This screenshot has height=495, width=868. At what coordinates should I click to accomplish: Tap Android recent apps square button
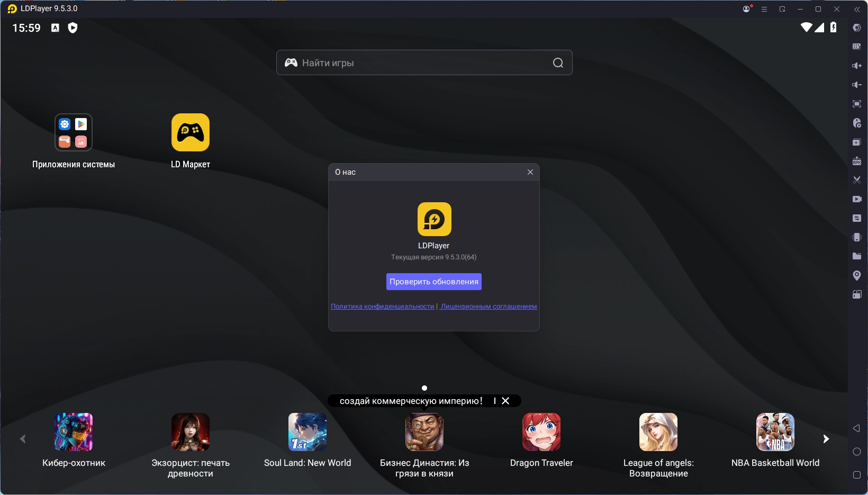tap(857, 475)
